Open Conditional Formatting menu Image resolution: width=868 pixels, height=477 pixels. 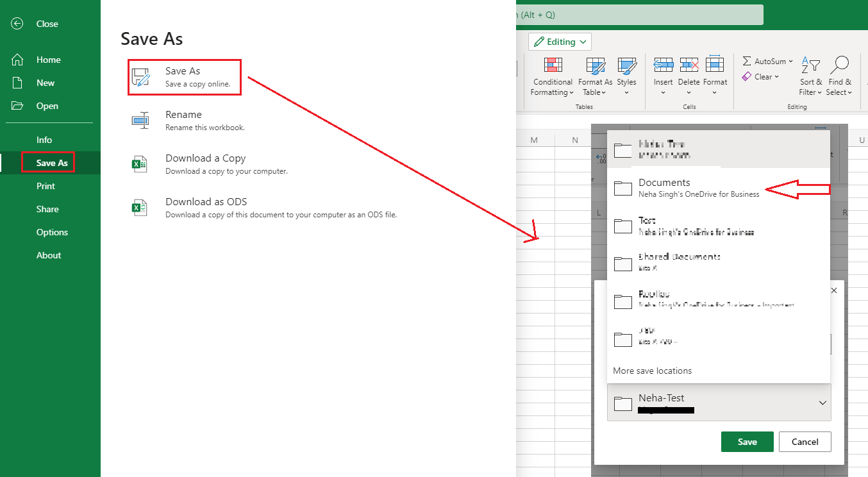click(553, 77)
